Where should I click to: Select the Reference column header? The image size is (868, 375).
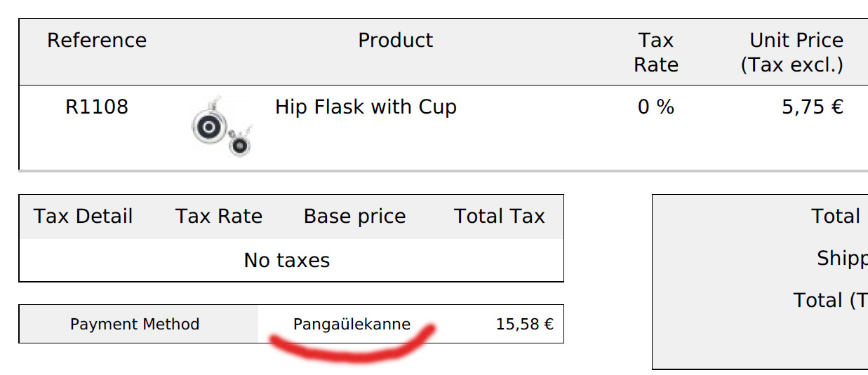coord(97,41)
